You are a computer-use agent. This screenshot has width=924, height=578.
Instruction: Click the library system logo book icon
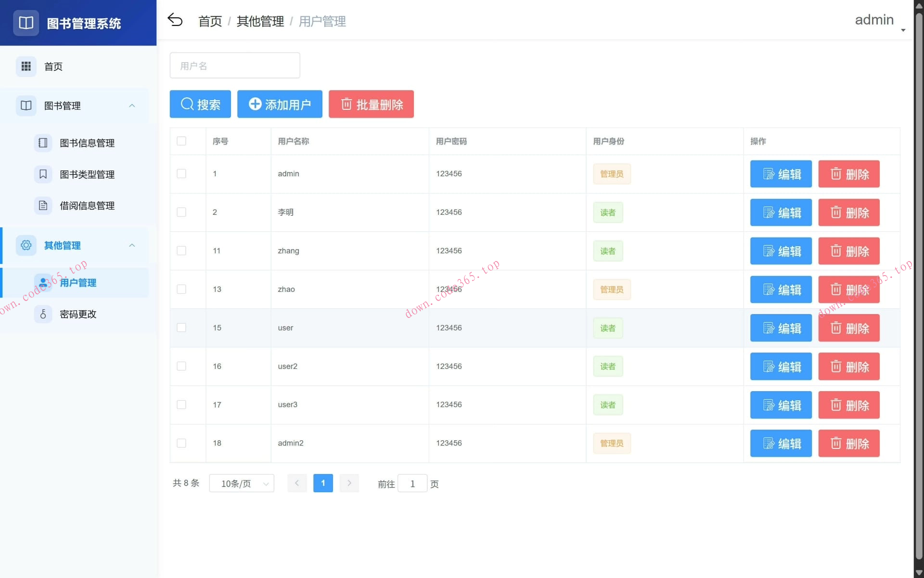point(26,22)
